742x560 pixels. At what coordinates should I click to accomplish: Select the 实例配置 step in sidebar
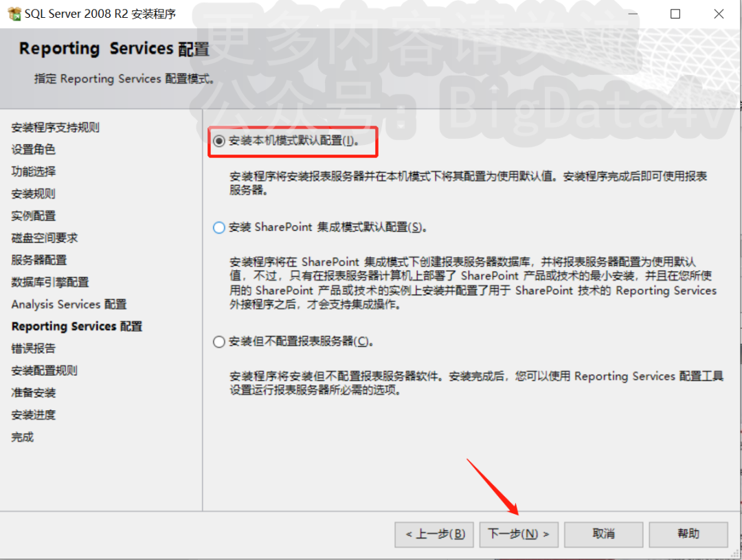click(33, 216)
